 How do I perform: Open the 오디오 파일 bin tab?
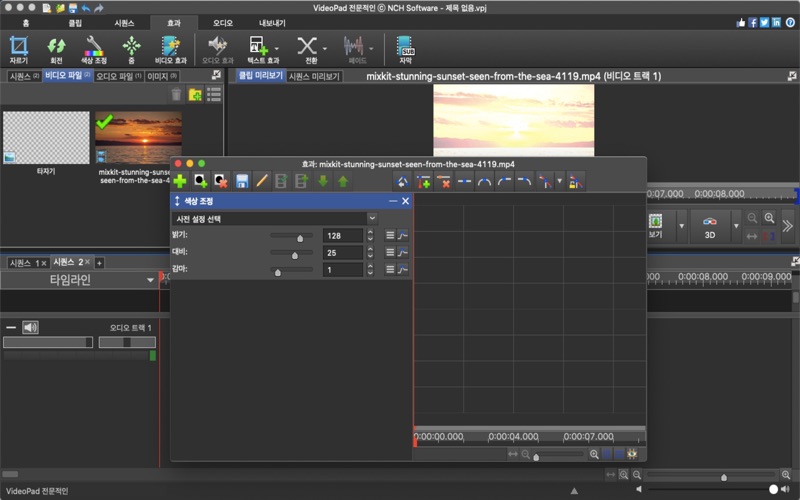[118, 76]
